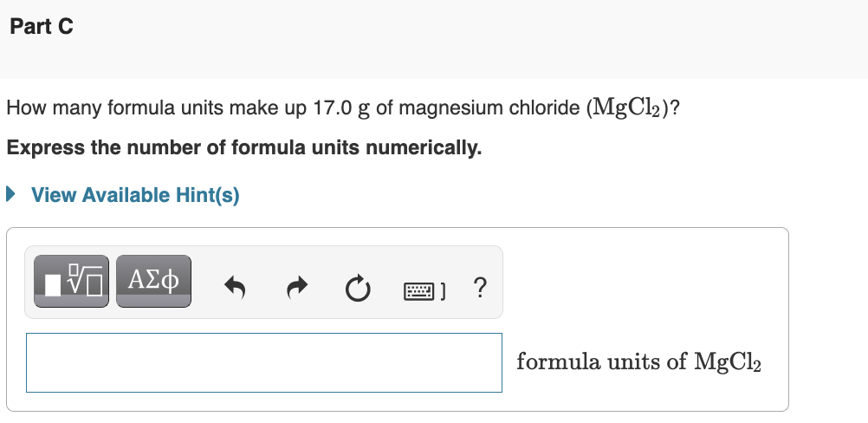This screenshot has width=868, height=423.
Task: Click the '17.0 g' value in the question
Action: pos(341,107)
